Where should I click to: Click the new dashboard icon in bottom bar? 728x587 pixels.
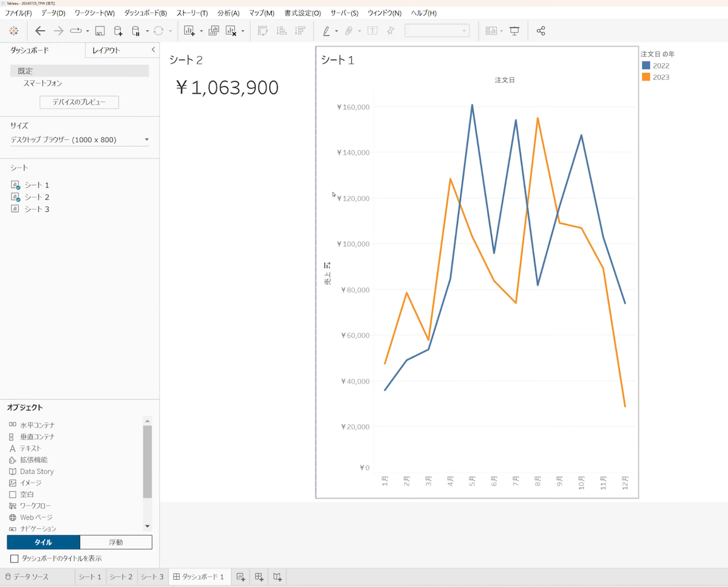tap(259, 577)
